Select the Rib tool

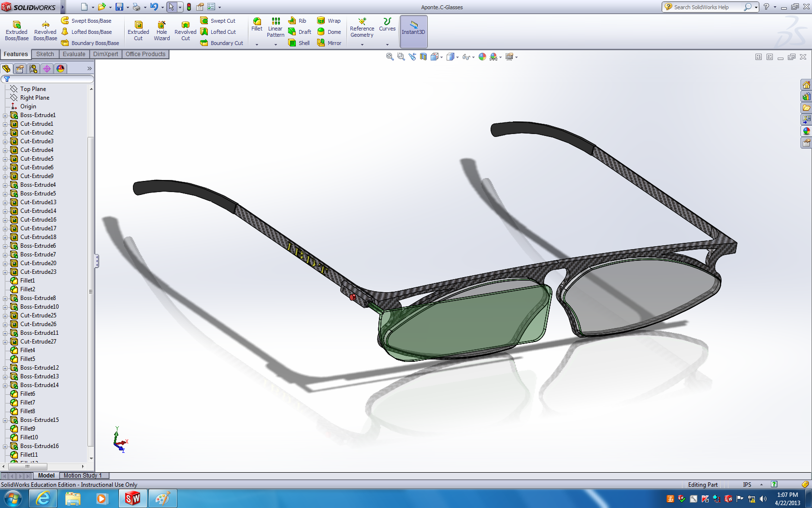(297, 21)
